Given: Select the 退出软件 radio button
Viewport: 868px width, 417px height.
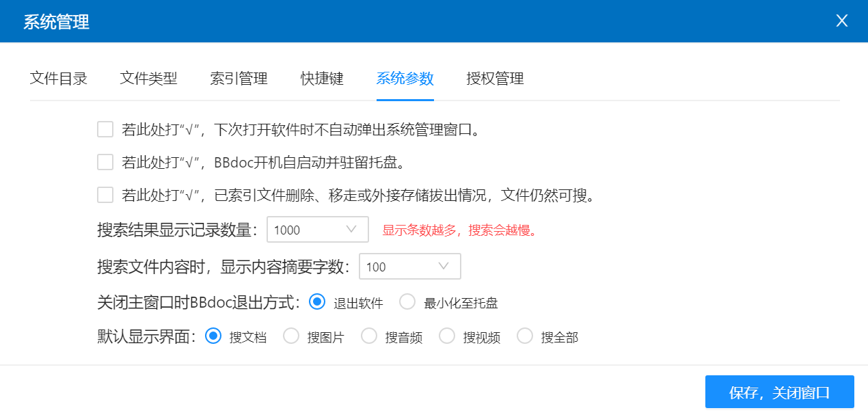Looking at the screenshot, I should (317, 301).
